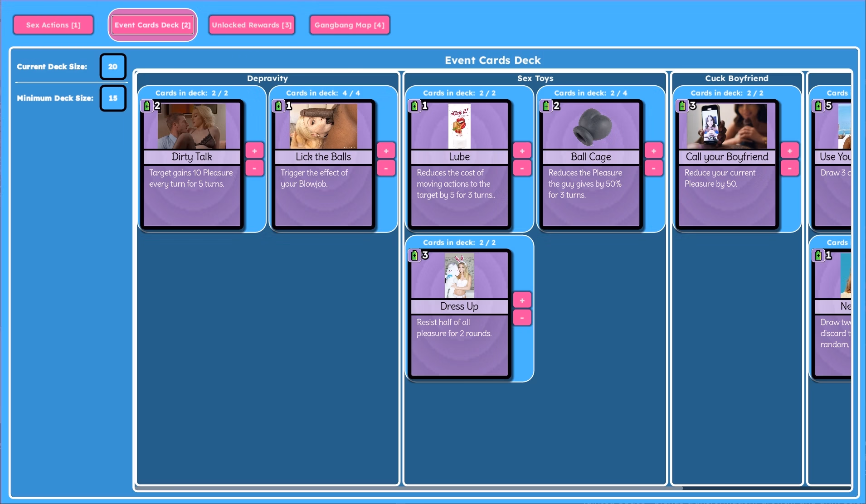The height and width of the screenshot is (504, 866).
Task: Switch to Unlocked Rewards [3] tab
Action: coord(252,25)
